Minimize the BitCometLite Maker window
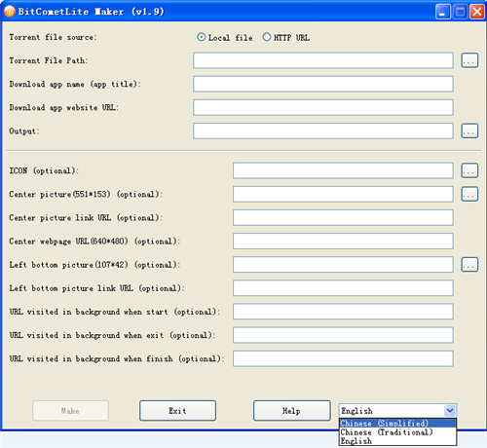Viewport: 487px width, 448px height. point(442,12)
